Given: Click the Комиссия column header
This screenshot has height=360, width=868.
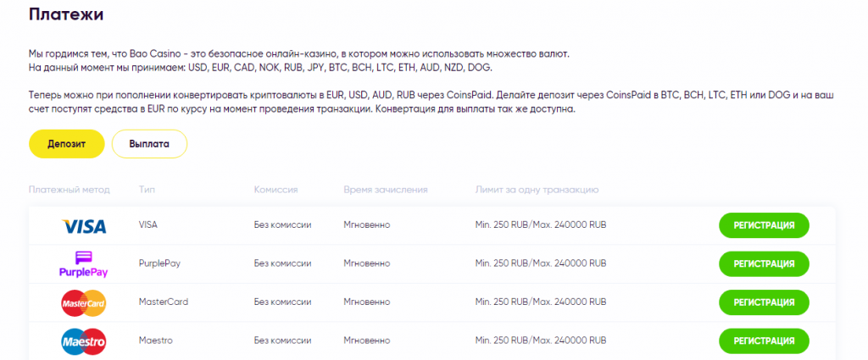Looking at the screenshot, I should point(275,190).
